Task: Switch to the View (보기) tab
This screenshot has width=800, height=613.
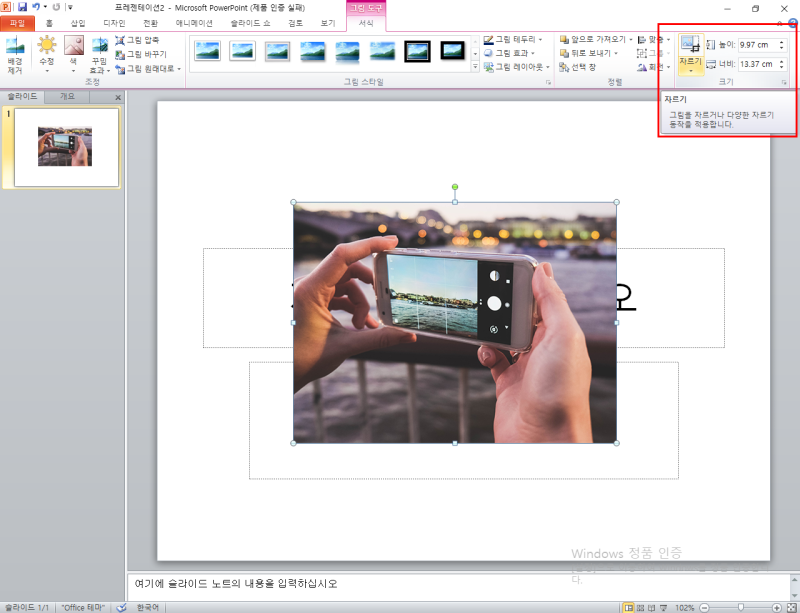Action: tap(328, 23)
